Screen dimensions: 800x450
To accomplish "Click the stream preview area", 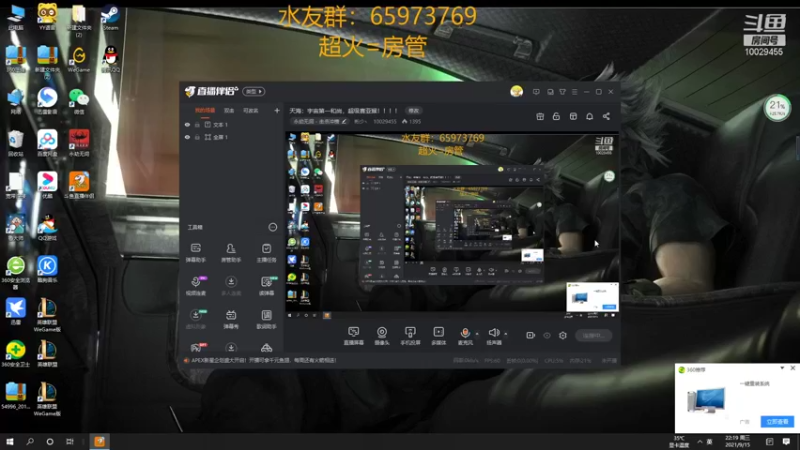I will 452,225.
